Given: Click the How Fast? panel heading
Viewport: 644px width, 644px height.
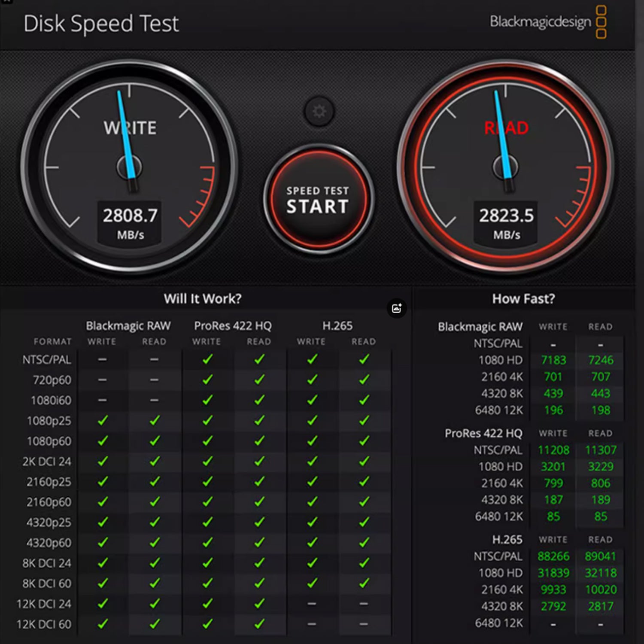Looking at the screenshot, I should (x=523, y=299).
